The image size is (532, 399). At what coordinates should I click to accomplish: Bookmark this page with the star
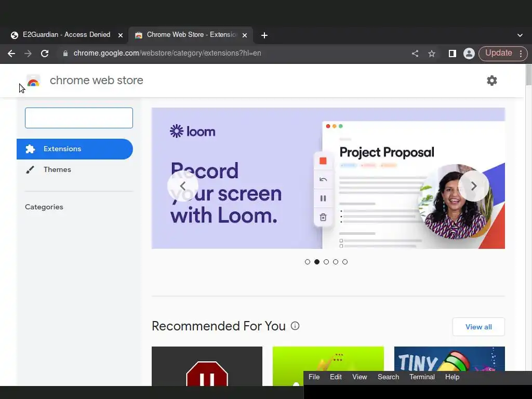coord(432,54)
